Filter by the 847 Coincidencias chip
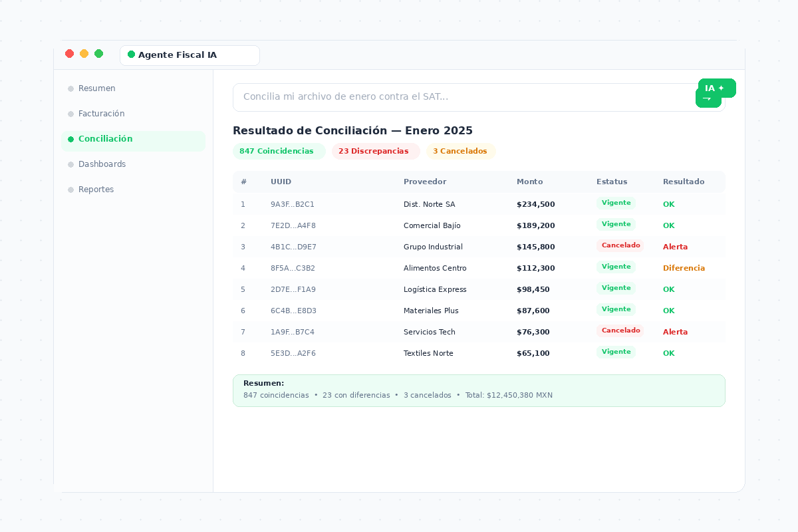Image resolution: width=798 pixels, height=532 pixels. (279, 151)
